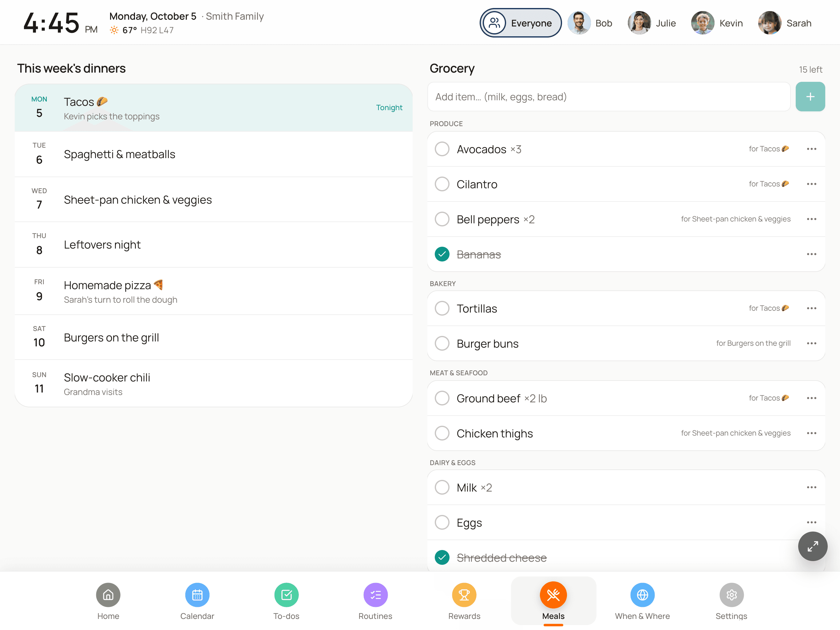Select Leftovers night on Thursday
The image size is (840, 630).
[x=213, y=245]
